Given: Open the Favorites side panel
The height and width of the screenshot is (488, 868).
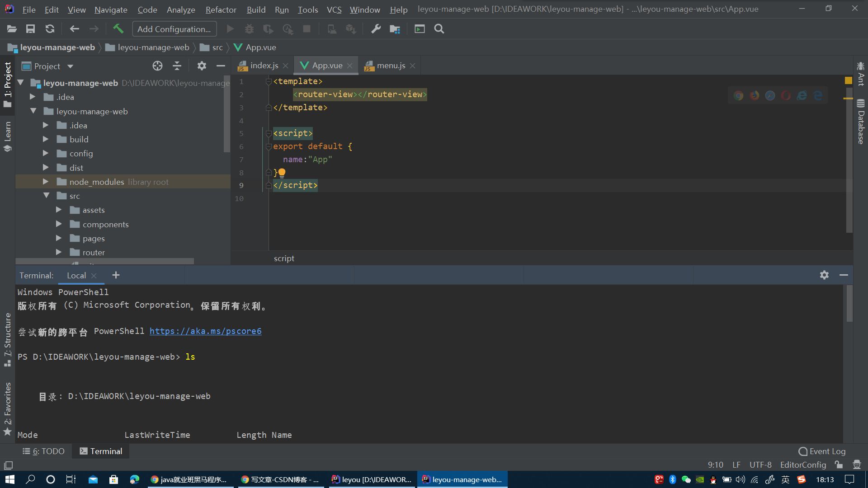Looking at the screenshot, I should coord(8,409).
